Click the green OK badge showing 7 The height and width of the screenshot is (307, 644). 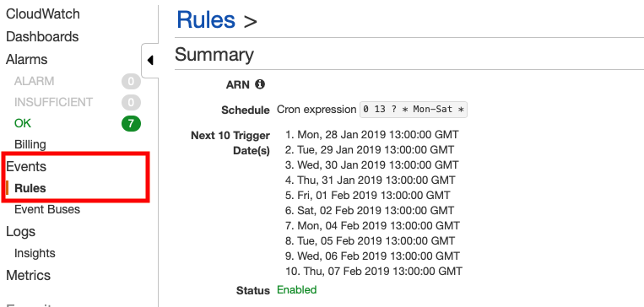[x=131, y=123]
